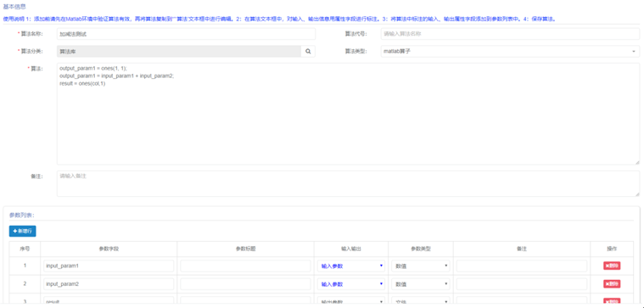644x308 pixels.
Task: Click the 算法类型 field label
Action: point(356,51)
